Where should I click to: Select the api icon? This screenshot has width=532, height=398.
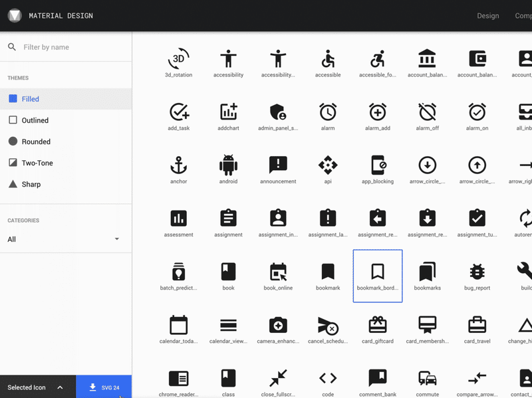coord(328,165)
